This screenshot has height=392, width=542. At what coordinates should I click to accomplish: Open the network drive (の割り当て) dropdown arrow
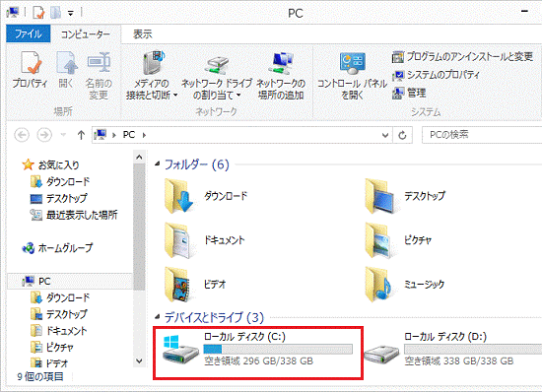238,95
